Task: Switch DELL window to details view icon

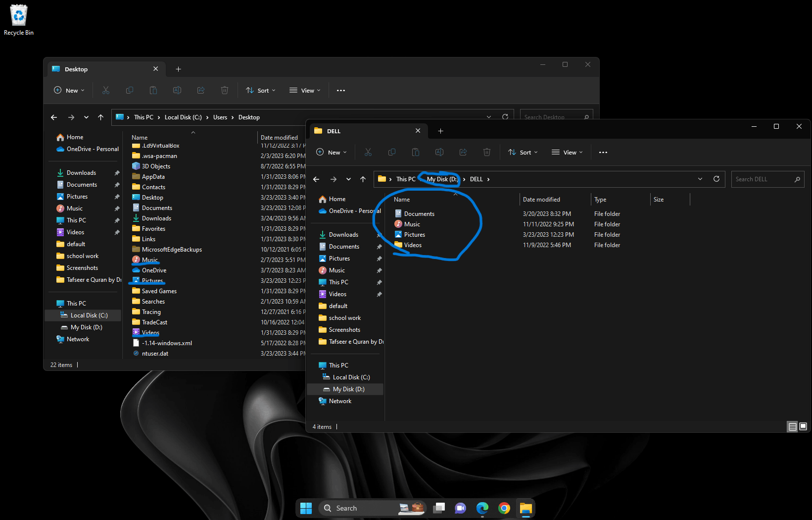Action: pyautogui.click(x=792, y=426)
